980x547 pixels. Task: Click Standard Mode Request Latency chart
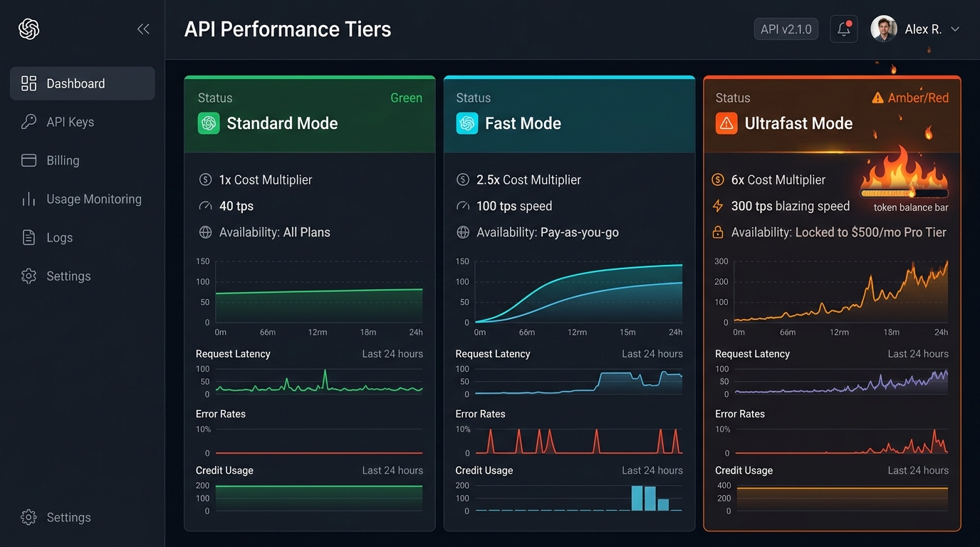click(319, 381)
